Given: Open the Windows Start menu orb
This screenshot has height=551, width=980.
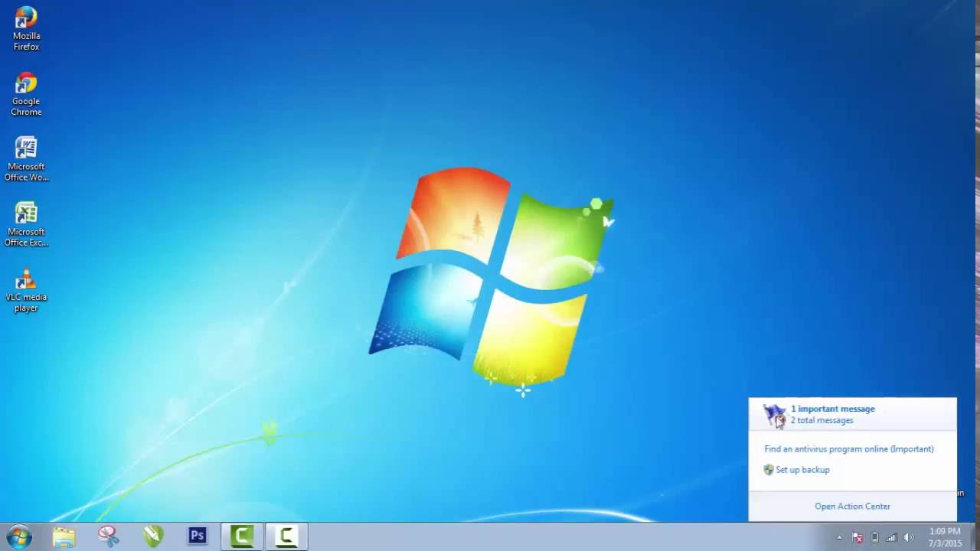Looking at the screenshot, I should tap(18, 536).
